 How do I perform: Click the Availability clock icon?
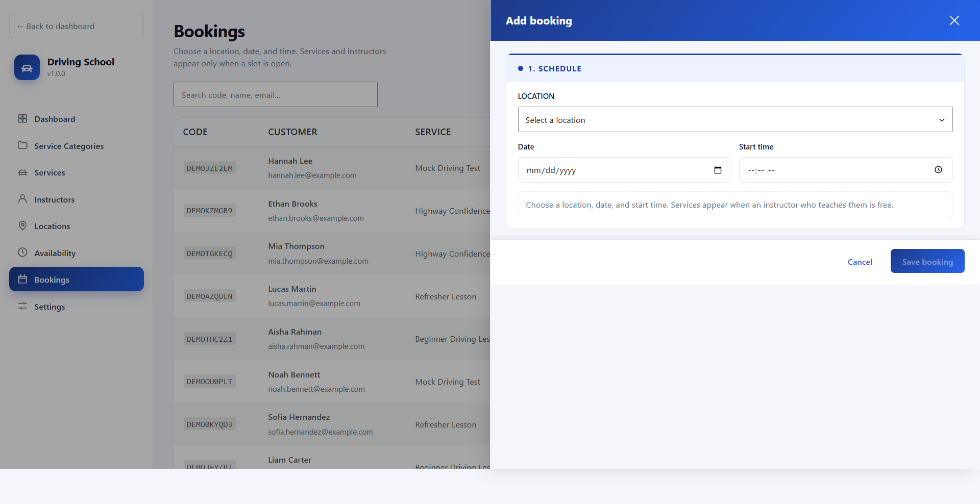pos(22,253)
